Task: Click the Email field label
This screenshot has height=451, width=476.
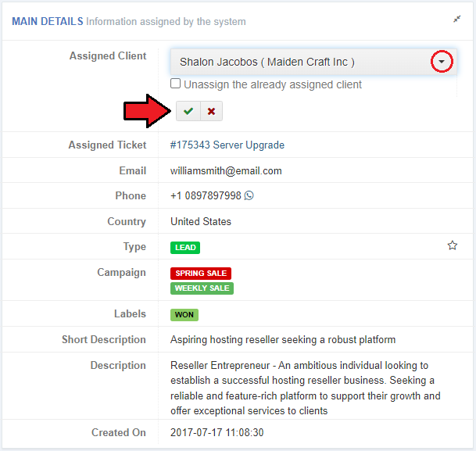Action: tap(133, 171)
